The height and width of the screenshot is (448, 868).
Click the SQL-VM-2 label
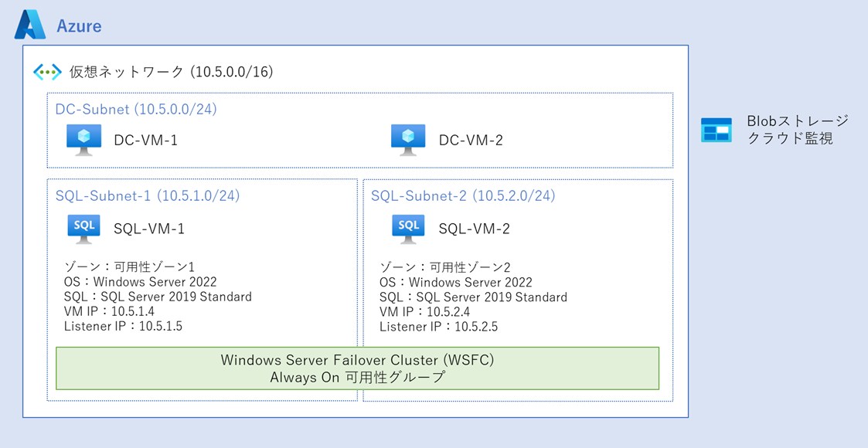tap(474, 229)
